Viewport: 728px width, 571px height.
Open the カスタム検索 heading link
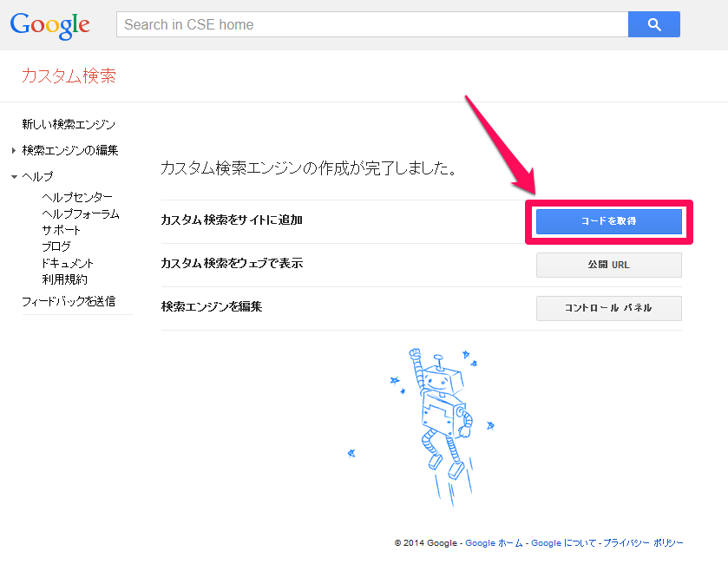[69, 75]
